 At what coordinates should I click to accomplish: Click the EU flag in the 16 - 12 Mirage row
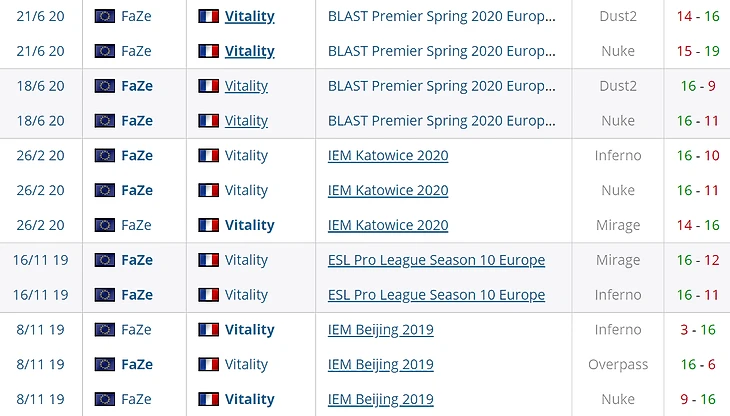[104, 260]
